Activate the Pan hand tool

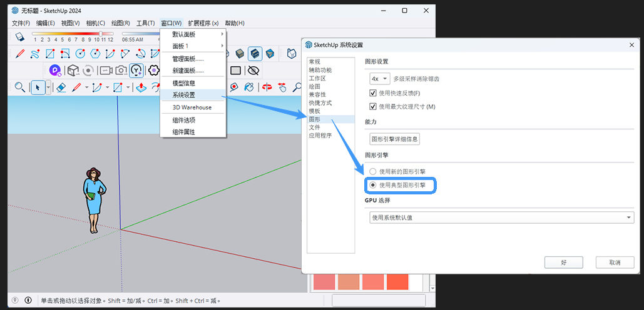click(x=282, y=87)
